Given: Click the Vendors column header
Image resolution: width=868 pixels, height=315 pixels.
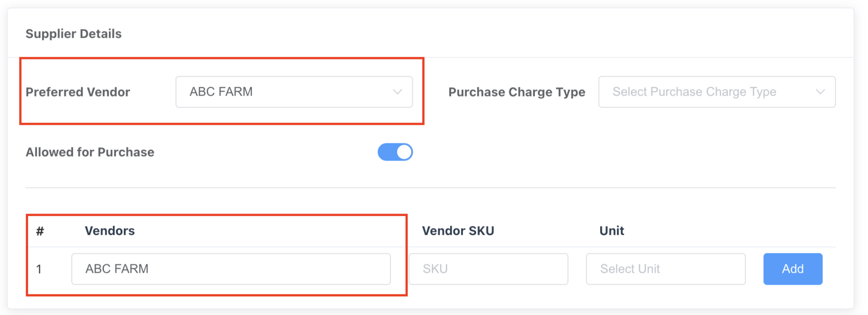Looking at the screenshot, I should pos(110,231).
